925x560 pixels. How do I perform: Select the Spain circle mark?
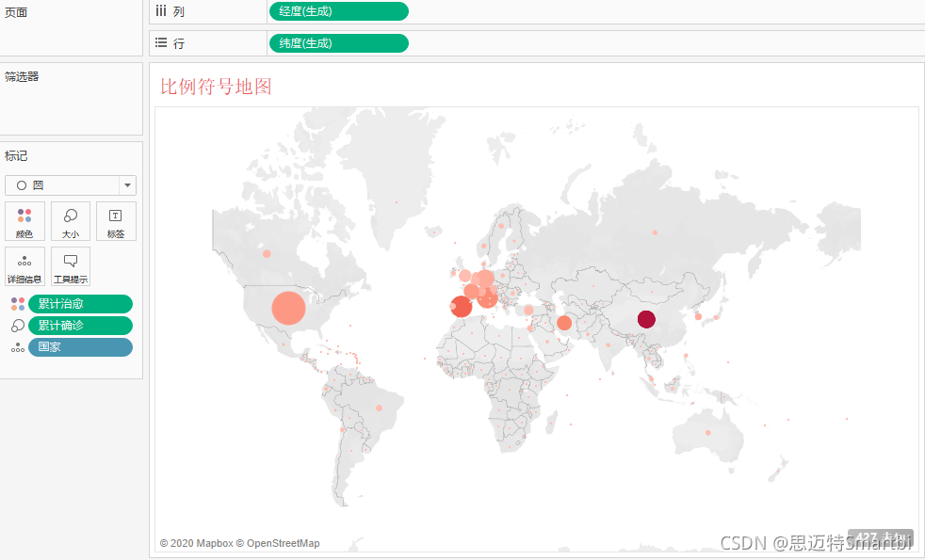(462, 307)
